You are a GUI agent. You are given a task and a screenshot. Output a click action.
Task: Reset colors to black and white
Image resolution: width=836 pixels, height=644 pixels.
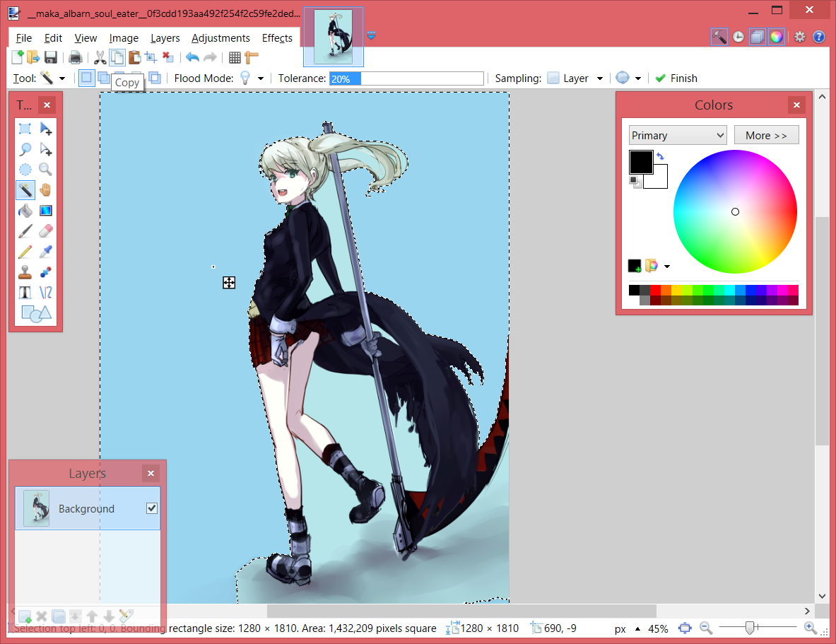(635, 182)
